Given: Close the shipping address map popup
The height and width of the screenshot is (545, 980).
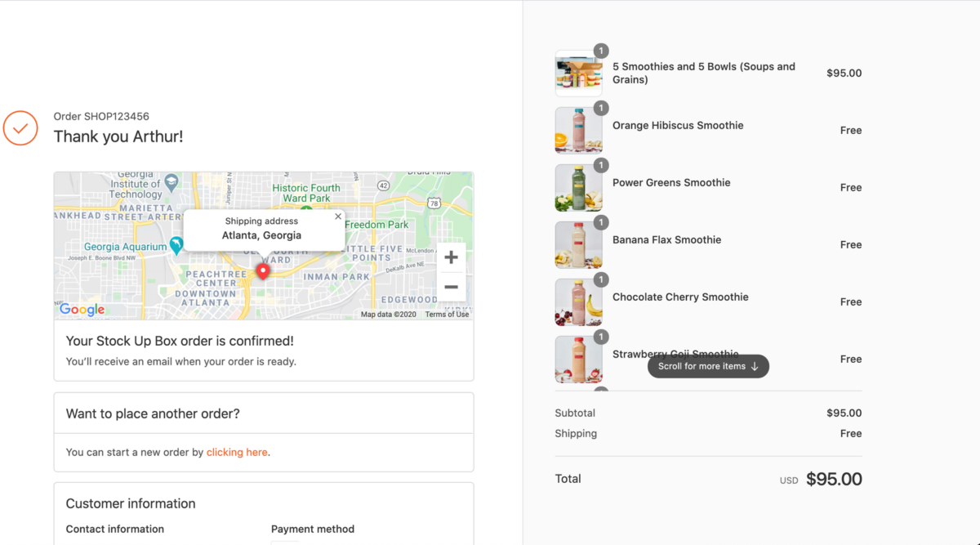Looking at the screenshot, I should click(x=338, y=217).
